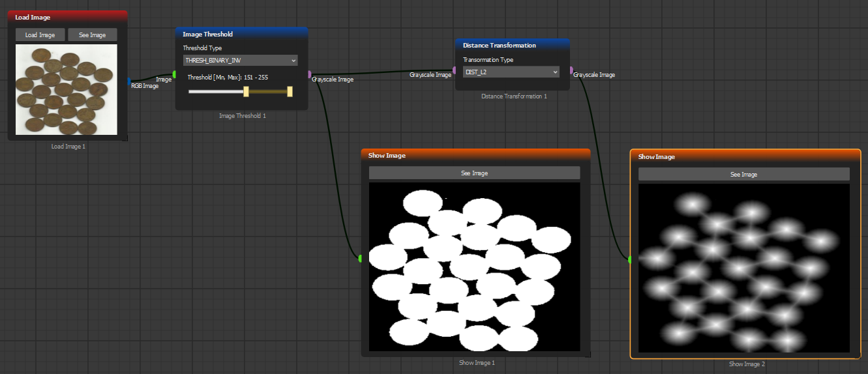
Task: Click the Load Image button
Action: [40, 35]
